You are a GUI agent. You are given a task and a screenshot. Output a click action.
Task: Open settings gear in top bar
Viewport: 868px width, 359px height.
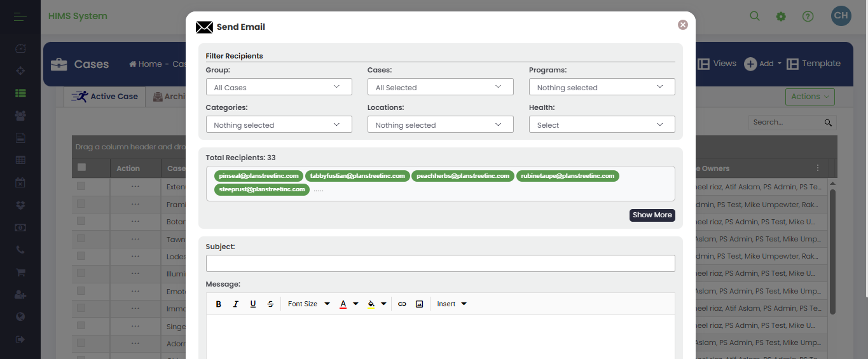click(781, 17)
